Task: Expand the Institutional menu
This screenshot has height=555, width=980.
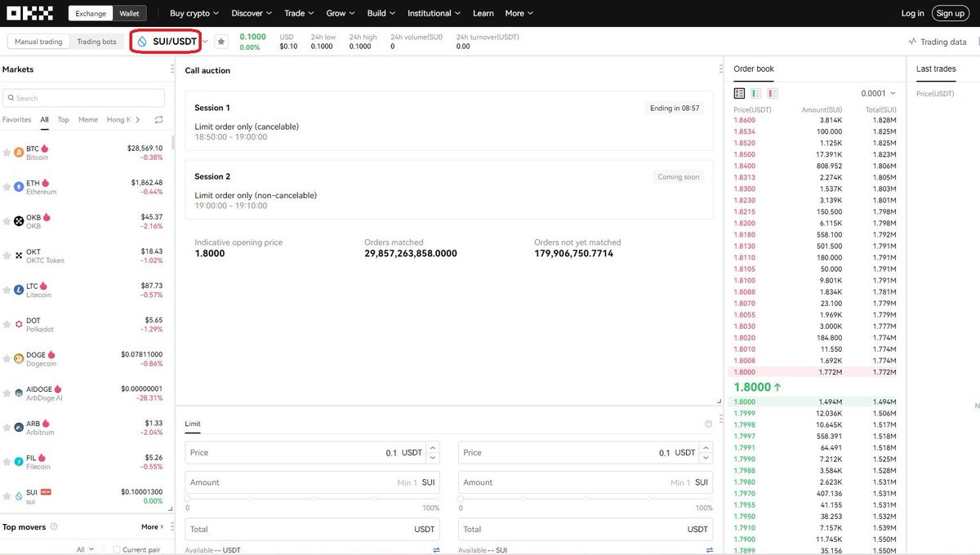Action: click(x=434, y=13)
